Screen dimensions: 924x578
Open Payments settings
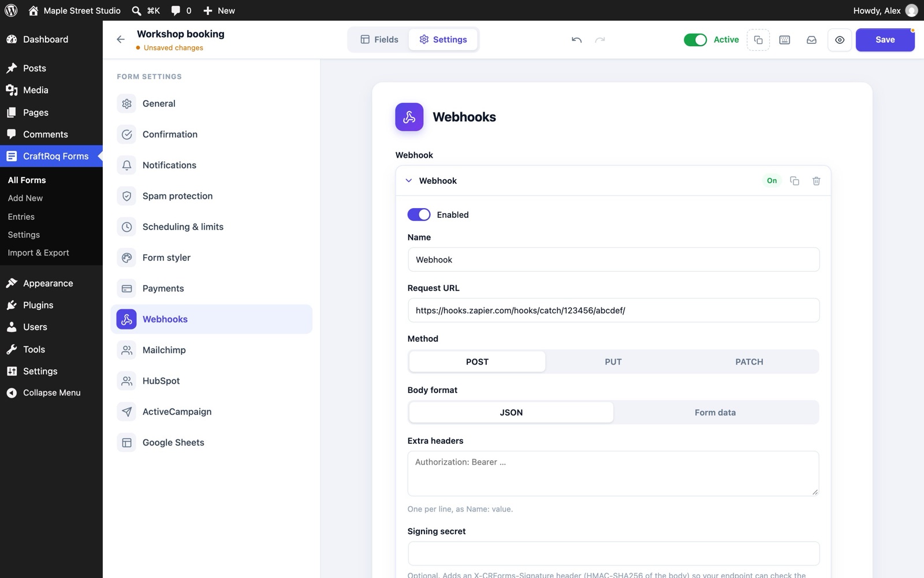pos(211,288)
